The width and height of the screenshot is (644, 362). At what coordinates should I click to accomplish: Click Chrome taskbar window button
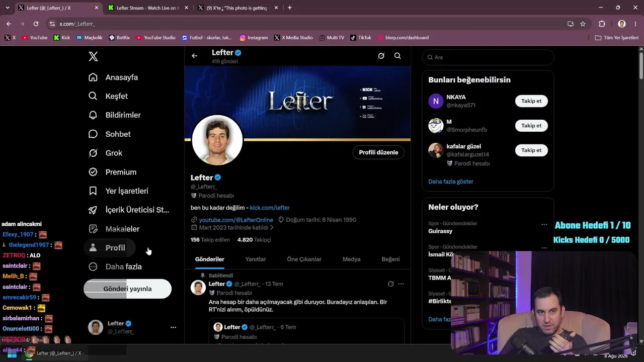55,353
